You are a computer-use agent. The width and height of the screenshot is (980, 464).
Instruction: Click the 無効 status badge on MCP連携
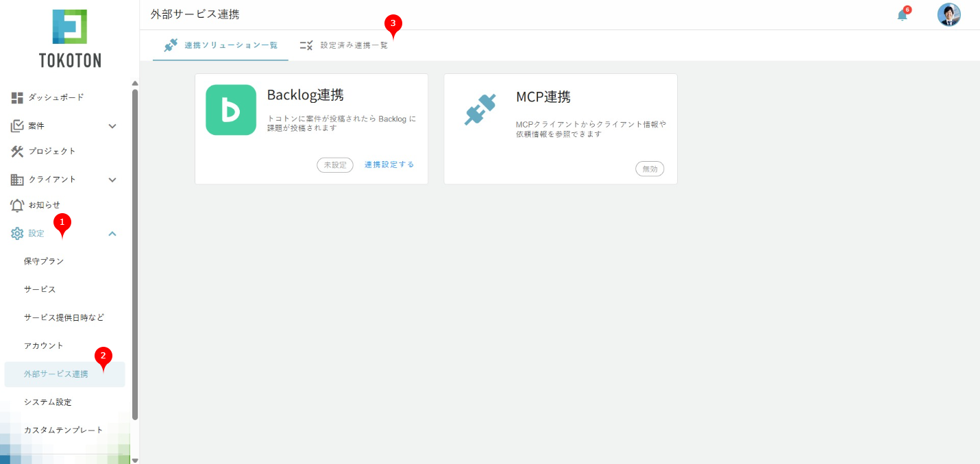650,169
